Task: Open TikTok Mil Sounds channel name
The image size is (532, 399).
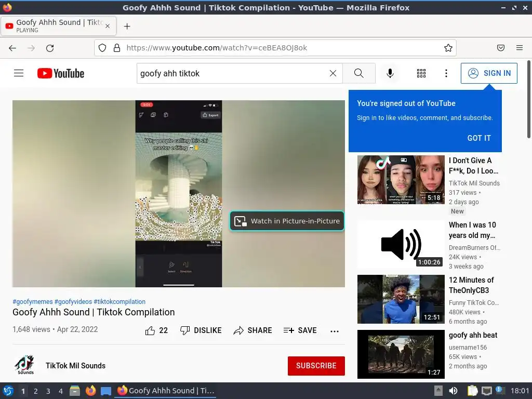Action: 76,366
